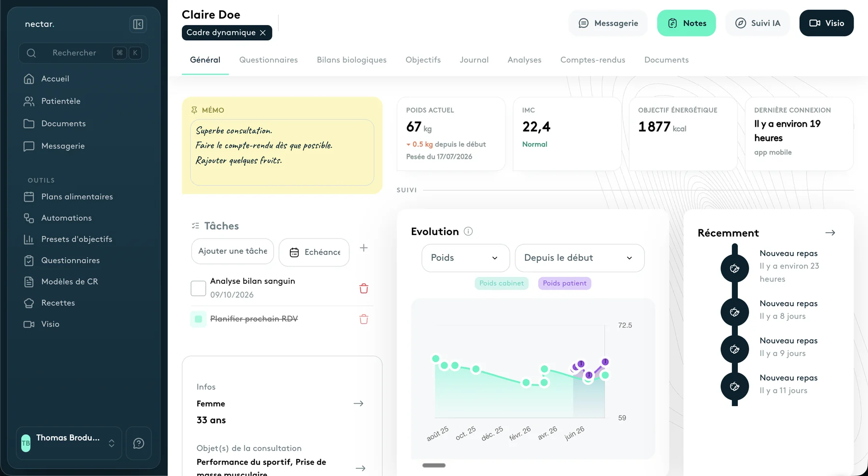Toggle the Poids cabinet series

click(502, 283)
